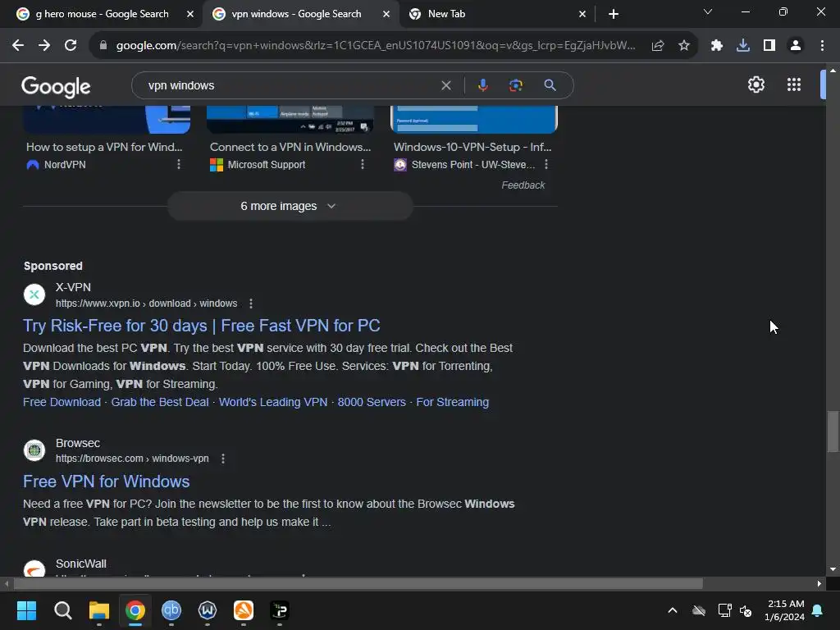Click horizontal scrollbar thumb

click(358, 583)
